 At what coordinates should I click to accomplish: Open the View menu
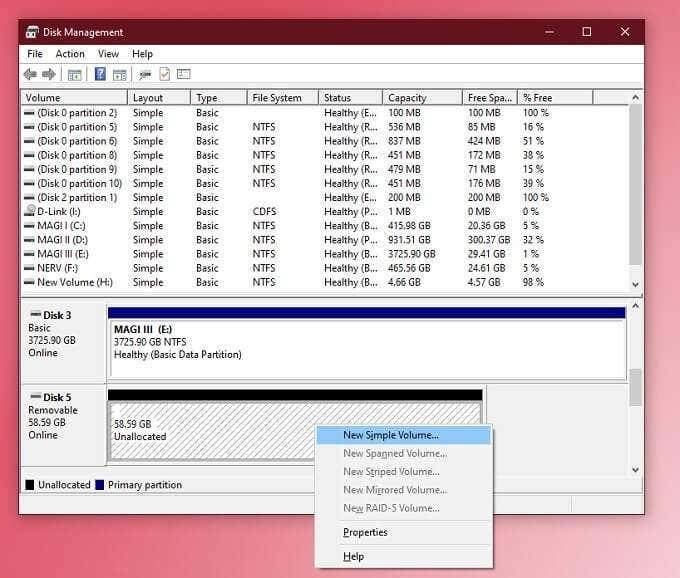click(108, 54)
